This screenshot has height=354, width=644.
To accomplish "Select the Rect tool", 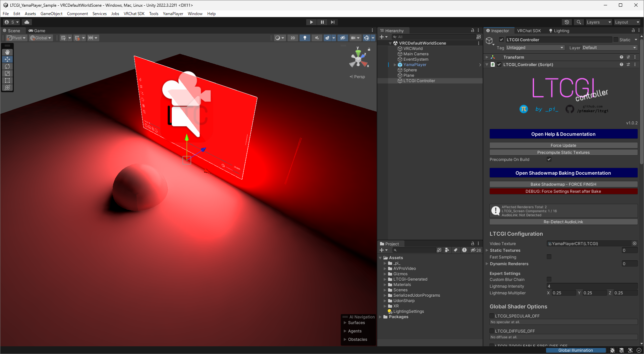I will click(x=7, y=80).
